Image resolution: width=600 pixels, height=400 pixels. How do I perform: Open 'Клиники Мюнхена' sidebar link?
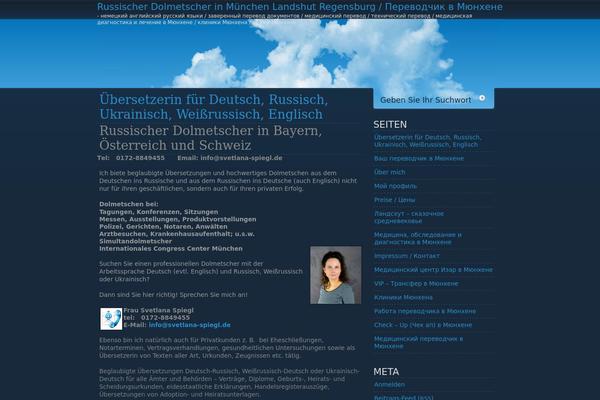coord(403,297)
